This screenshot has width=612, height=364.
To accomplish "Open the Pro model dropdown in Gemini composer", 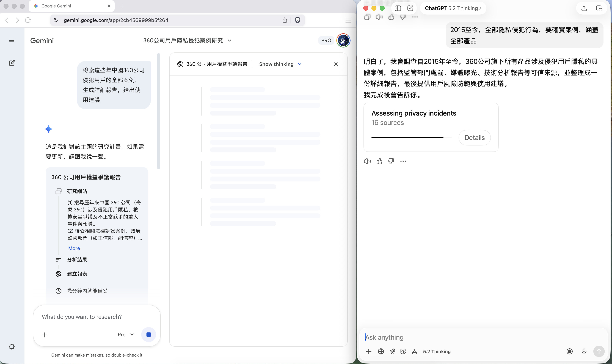I will (125, 334).
